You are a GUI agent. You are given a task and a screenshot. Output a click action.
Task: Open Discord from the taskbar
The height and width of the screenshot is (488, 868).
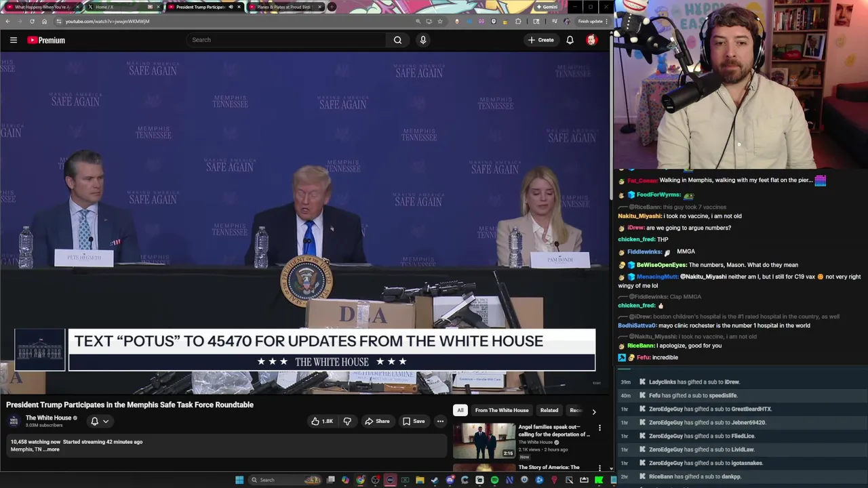(x=450, y=480)
